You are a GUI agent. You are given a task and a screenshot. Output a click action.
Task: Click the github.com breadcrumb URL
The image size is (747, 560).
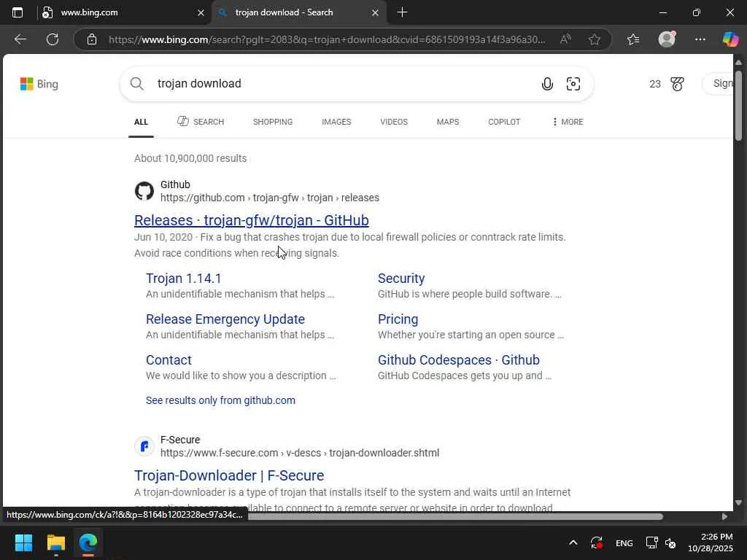click(x=270, y=198)
